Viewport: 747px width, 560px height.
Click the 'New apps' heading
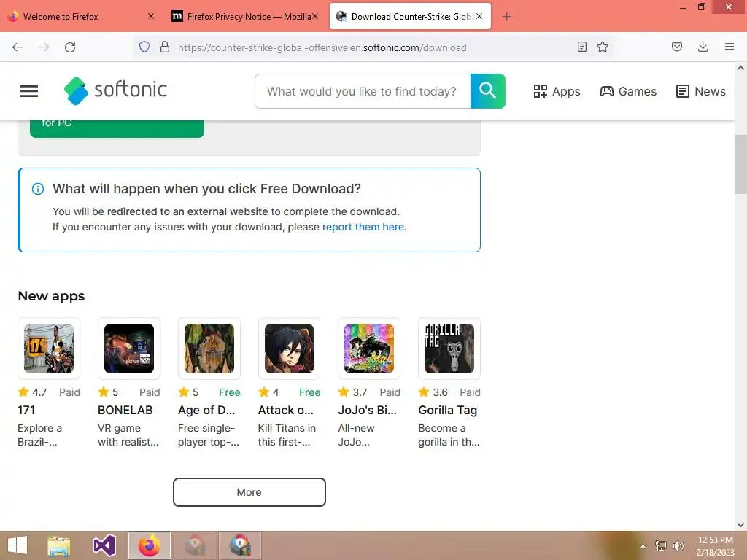point(51,296)
